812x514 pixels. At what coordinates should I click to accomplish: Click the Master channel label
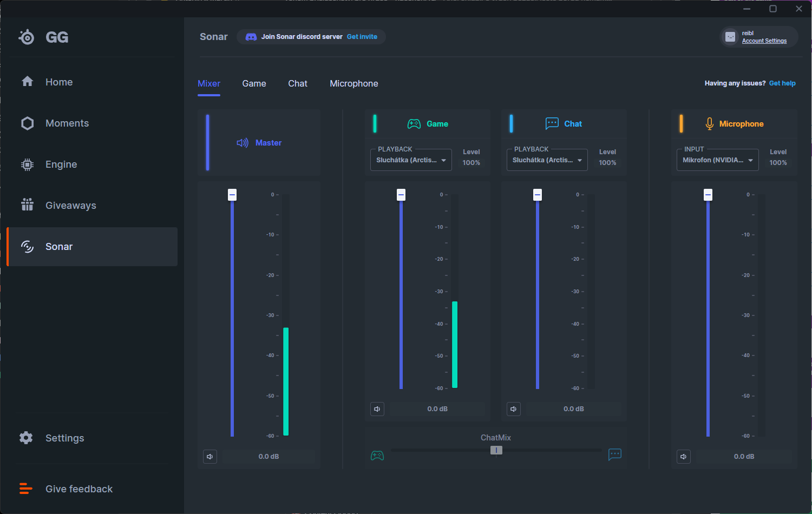[269, 143]
